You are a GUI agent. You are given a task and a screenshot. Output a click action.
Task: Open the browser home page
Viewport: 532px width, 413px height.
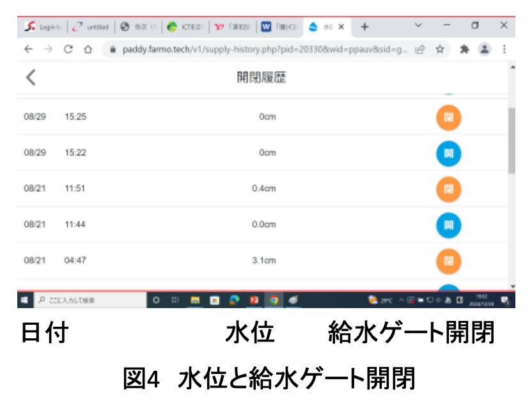click(88, 49)
